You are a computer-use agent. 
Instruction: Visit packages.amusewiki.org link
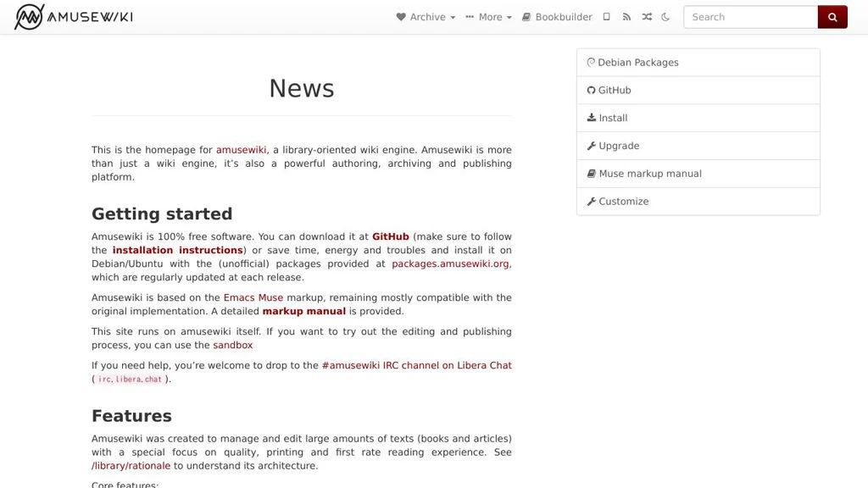click(x=450, y=264)
